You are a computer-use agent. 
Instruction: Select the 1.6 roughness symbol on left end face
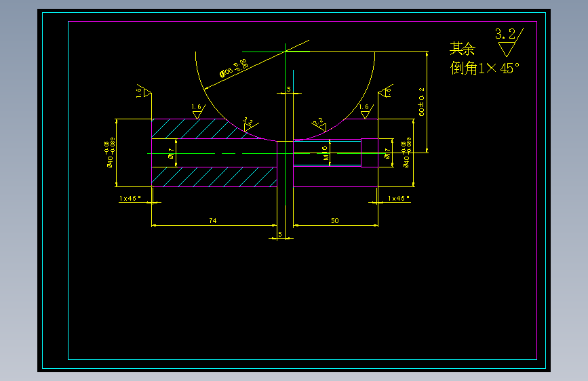pyautogui.click(x=143, y=91)
